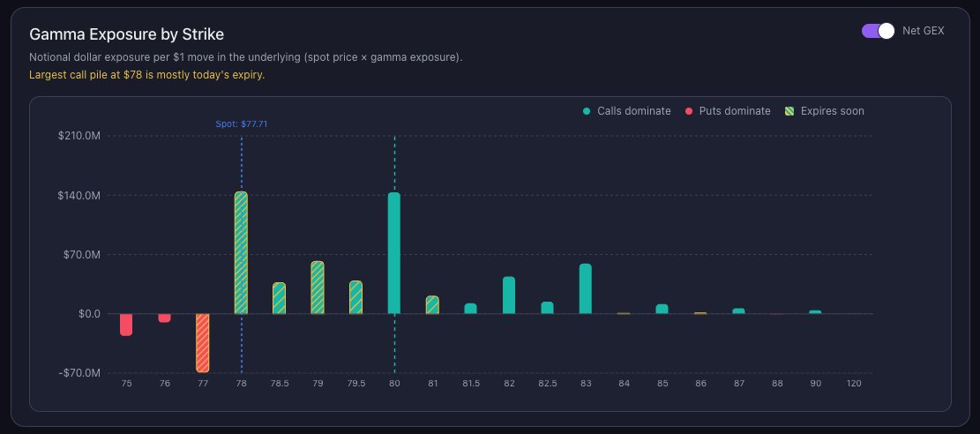Click the teal bar at strike 82.5
Viewport: 980px width, 434px height.
[x=547, y=308]
